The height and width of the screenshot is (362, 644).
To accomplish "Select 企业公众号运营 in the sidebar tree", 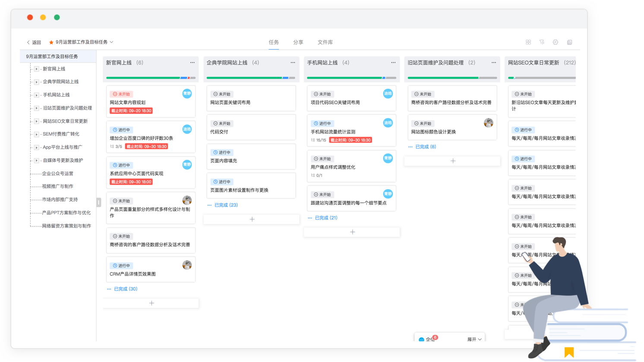I will pos(58,174).
